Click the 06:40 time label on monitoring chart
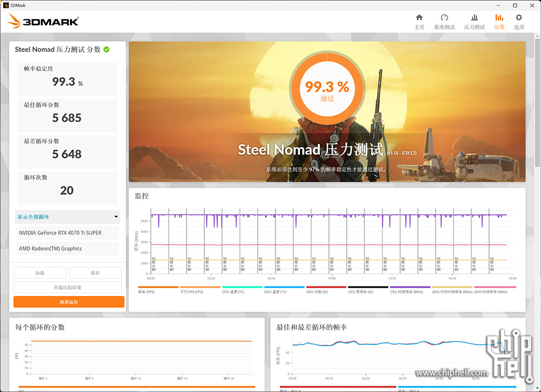The image size is (541, 392). tap(271, 278)
